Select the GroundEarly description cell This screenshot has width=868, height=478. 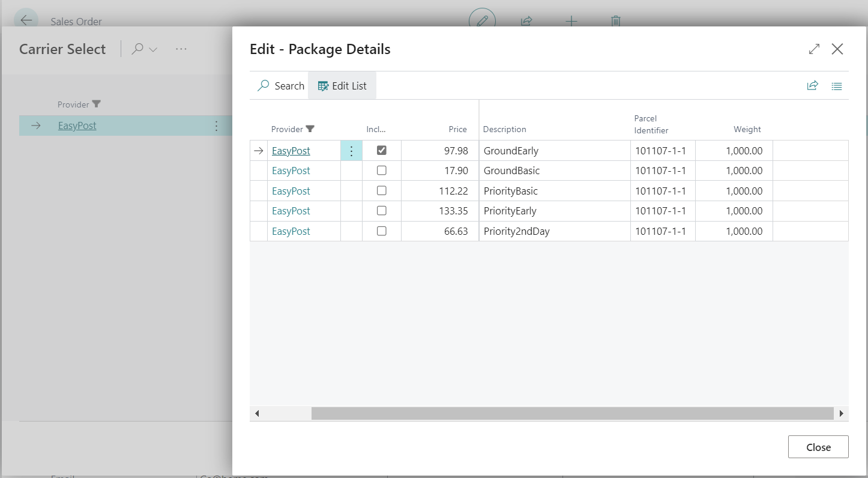[x=555, y=151]
